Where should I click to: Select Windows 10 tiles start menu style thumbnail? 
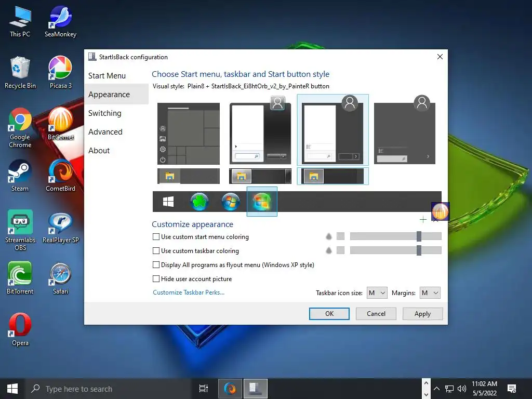(x=189, y=134)
